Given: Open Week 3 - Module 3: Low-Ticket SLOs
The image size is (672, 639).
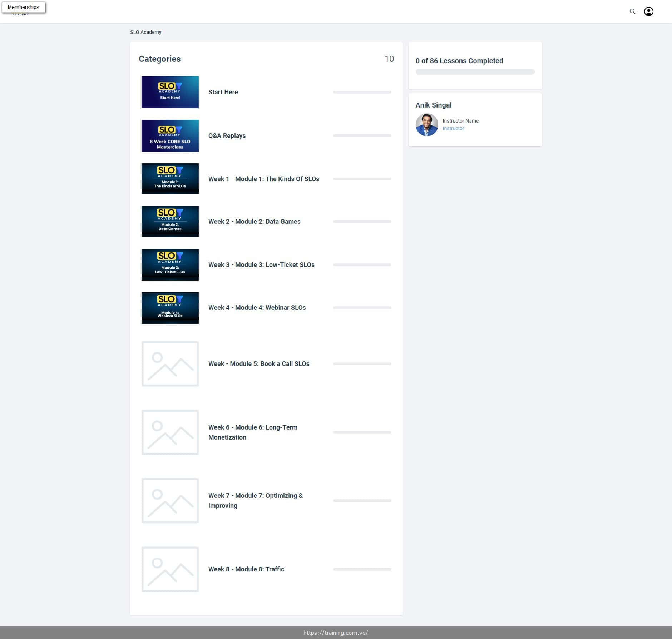Looking at the screenshot, I should (261, 265).
